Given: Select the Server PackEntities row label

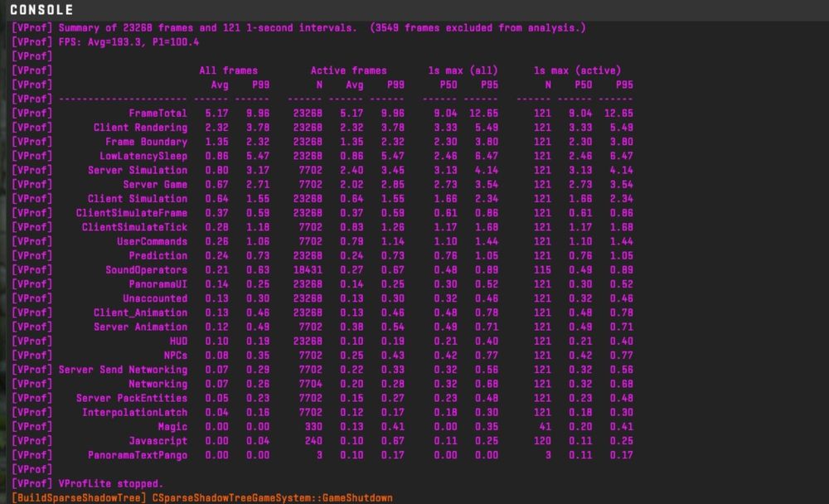Looking at the screenshot, I should pos(131,400).
